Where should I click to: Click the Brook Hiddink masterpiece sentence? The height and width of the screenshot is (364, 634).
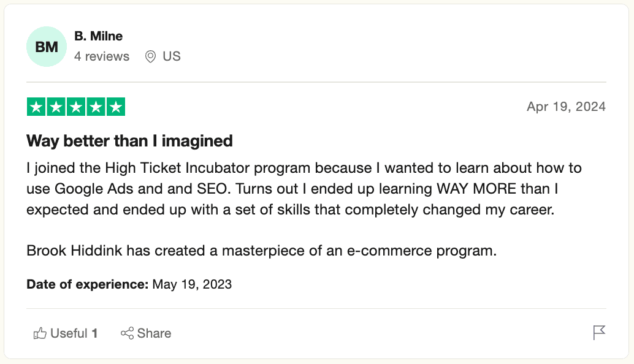point(261,251)
